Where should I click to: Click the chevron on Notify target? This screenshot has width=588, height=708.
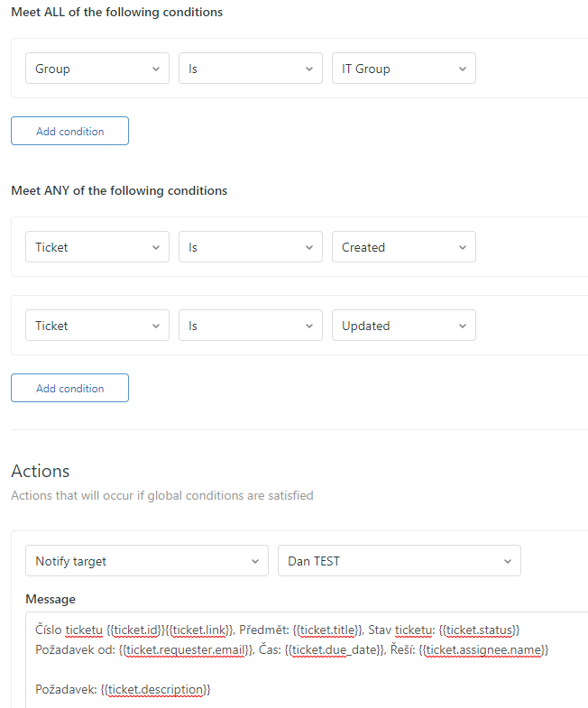[255, 561]
